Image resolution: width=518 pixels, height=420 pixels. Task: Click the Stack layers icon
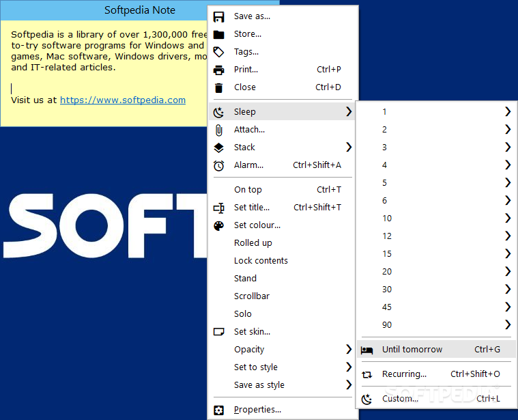pos(218,148)
